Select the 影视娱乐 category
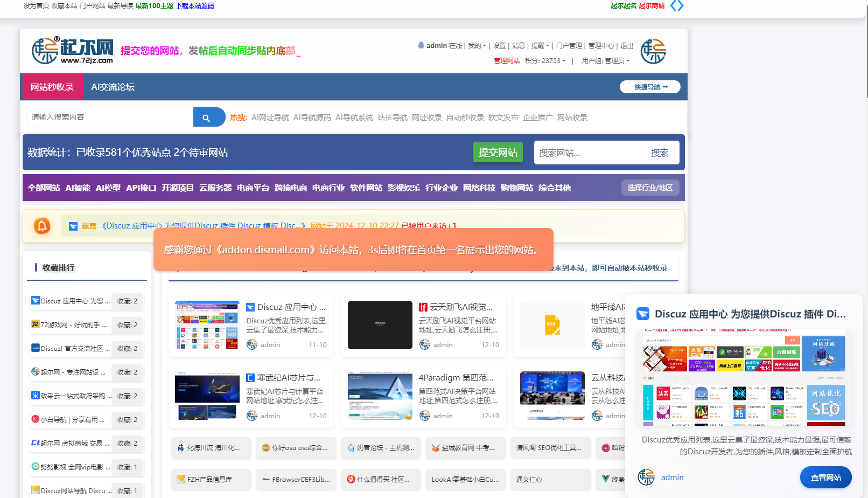The width and height of the screenshot is (868, 498). pos(404,188)
